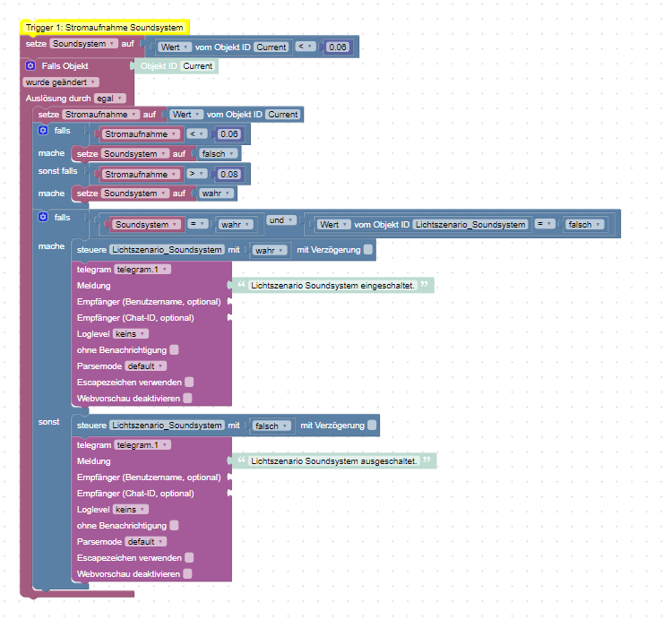The width and height of the screenshot is (672, 628).
Task: Open the 'falsch' dropdown in the sonst steuere block
Action: coord(271,426)
